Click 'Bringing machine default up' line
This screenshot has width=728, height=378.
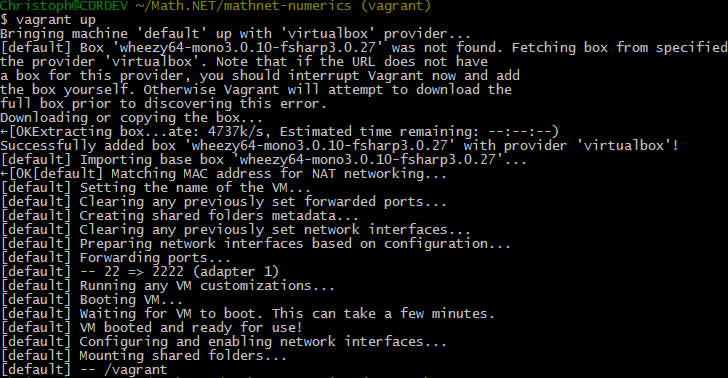point(235,34)
